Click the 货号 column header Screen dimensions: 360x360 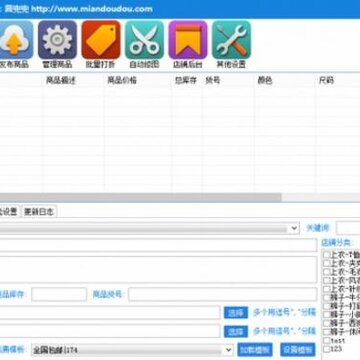213,80
